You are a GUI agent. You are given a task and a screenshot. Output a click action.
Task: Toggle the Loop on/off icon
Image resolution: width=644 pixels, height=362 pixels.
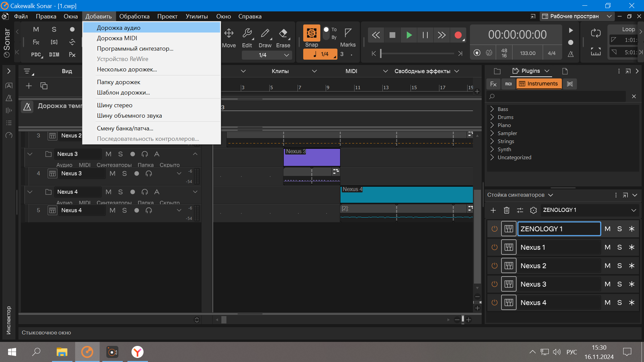596,33
